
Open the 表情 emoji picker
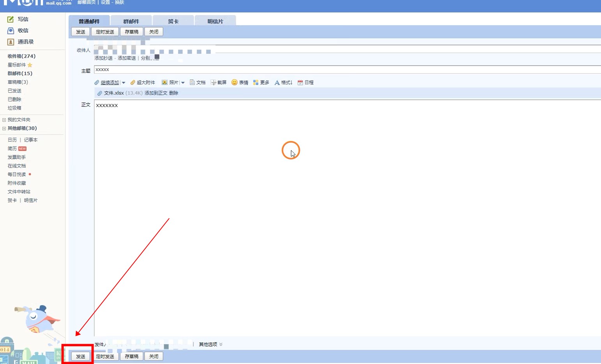(x=234, y=83)
